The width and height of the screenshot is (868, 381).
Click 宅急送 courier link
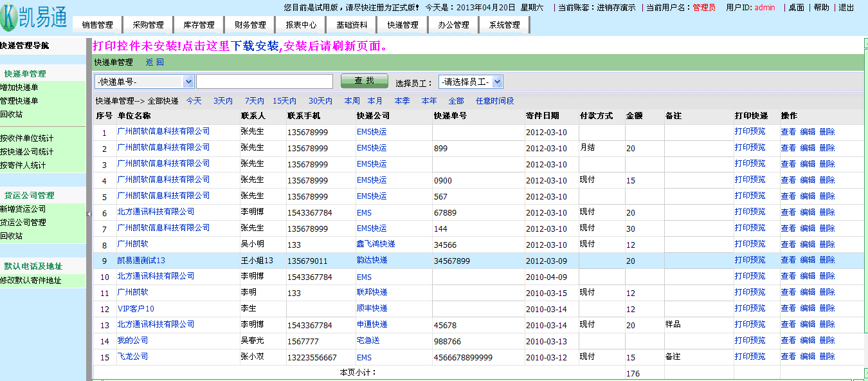coord(368,340)
